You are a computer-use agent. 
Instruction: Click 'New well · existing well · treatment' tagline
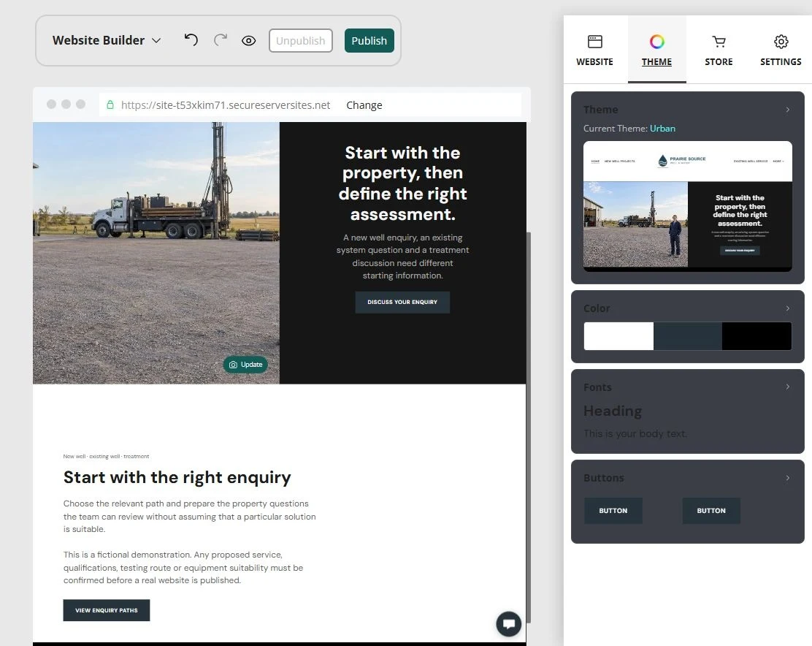[106, 457]
